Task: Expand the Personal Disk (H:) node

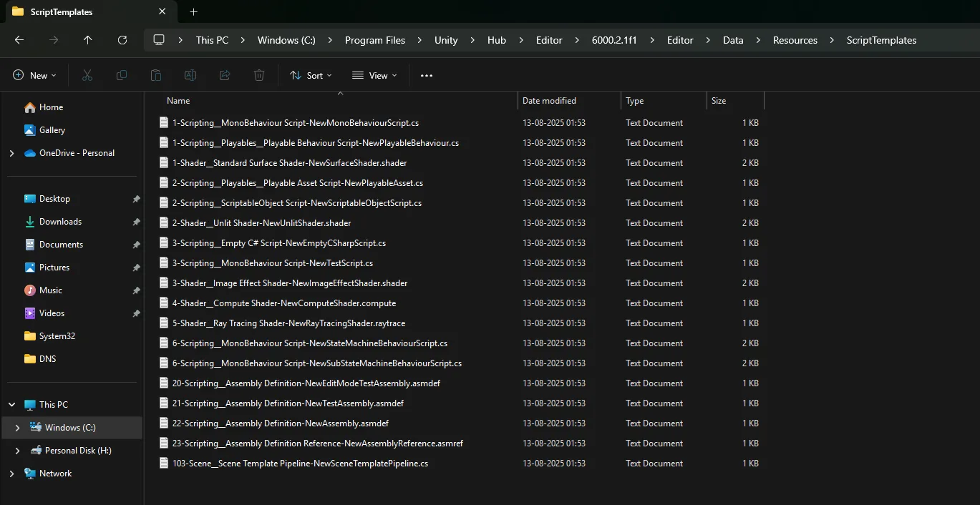Action: 17,451
